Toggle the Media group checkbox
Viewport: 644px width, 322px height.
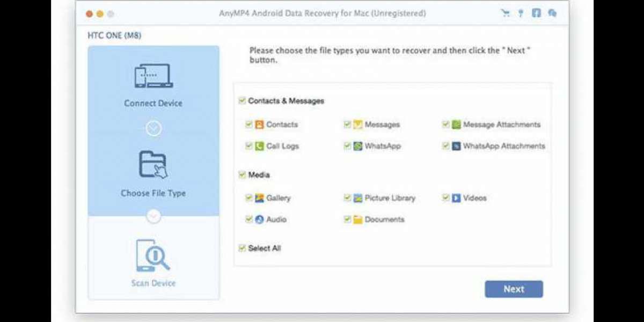[242, 175]
